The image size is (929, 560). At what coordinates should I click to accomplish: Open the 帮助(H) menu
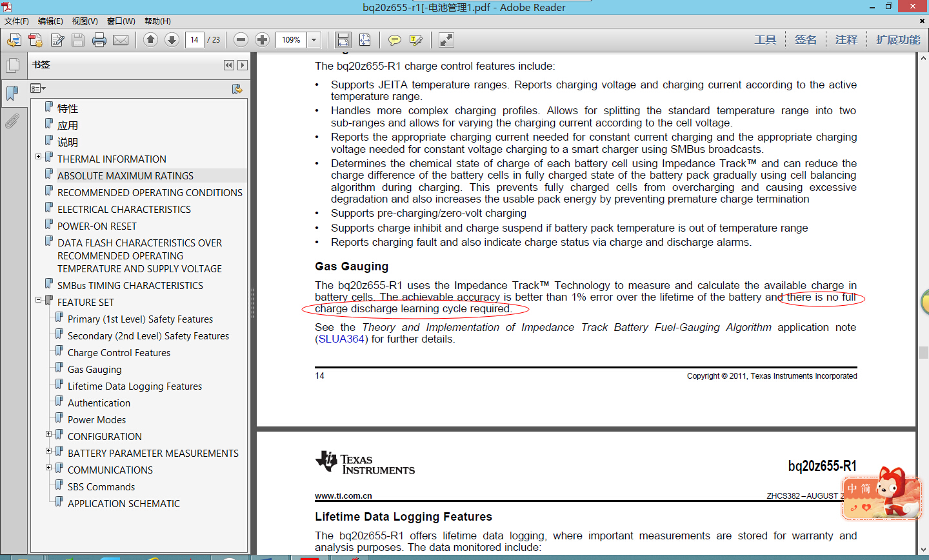[x=157, y=21]
